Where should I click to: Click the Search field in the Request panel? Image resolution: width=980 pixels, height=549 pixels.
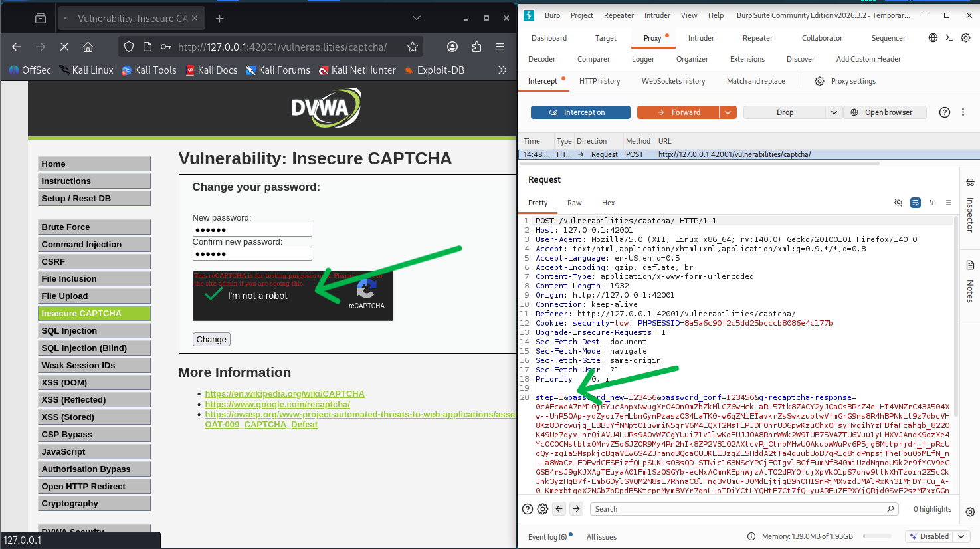pos(744,509)
